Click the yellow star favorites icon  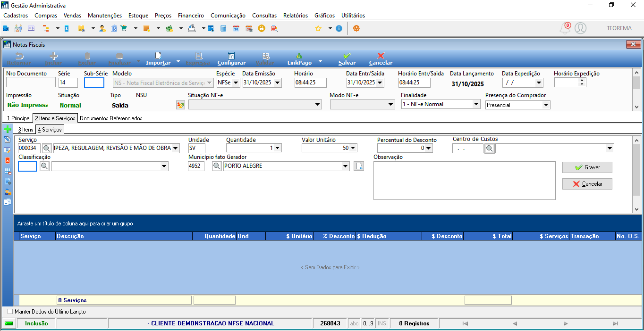pyautogui.click(x=318, y=28)
